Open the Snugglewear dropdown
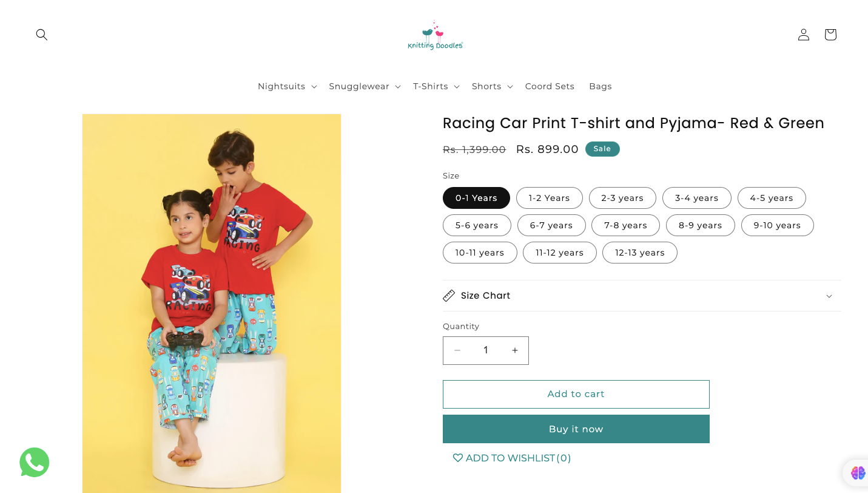This screenshot has width=868, height=493. (365, 86)
